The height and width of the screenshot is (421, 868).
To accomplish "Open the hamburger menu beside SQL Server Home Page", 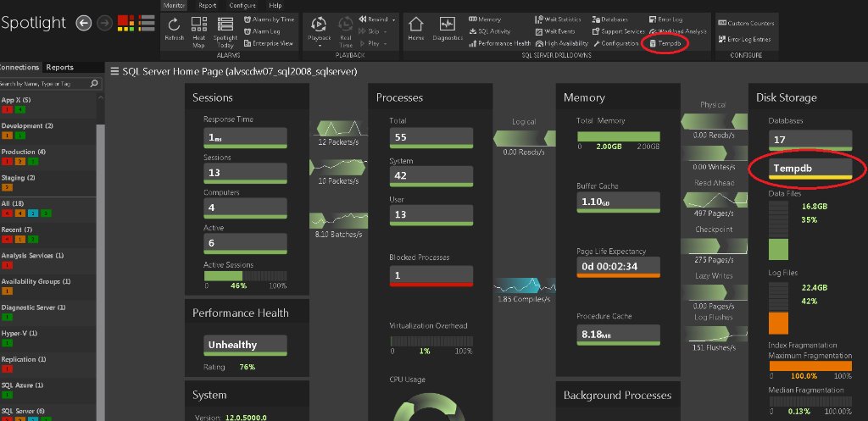I will point(114,71).
